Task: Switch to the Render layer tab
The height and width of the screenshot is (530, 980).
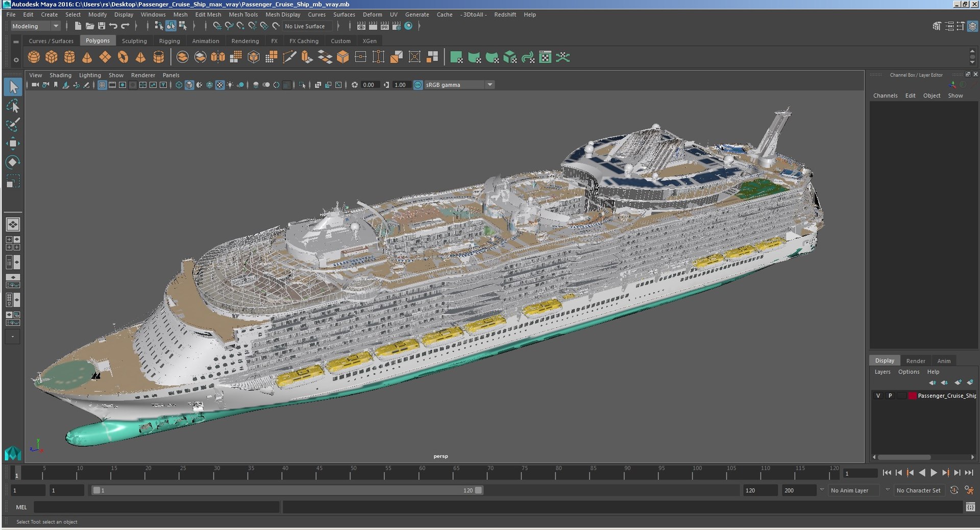Action: tap(915, 360)
